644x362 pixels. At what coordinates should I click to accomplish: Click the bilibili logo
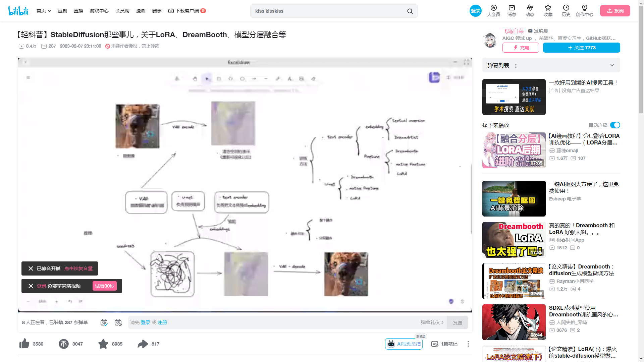click(18, 11)
